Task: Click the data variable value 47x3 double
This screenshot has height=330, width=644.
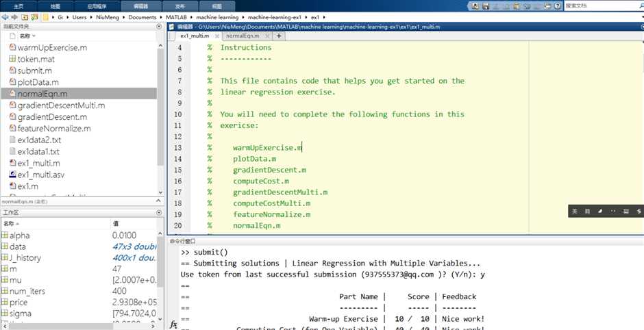Action: (x=134, y=246)
